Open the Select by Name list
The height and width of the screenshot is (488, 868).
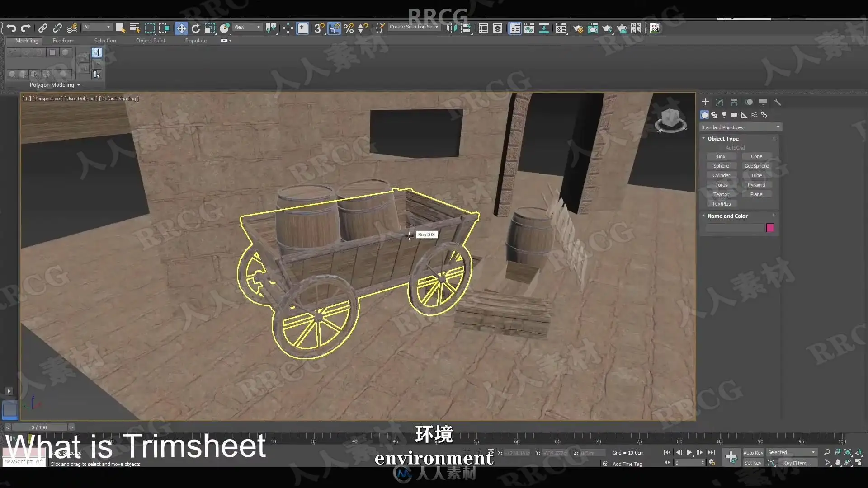point(135,28)
